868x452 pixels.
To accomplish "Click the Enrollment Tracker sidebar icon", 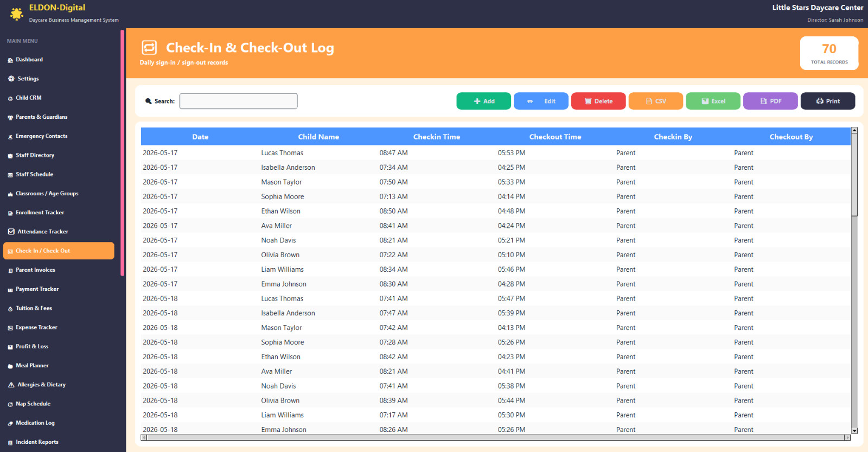I will click(x=10, y=213).
